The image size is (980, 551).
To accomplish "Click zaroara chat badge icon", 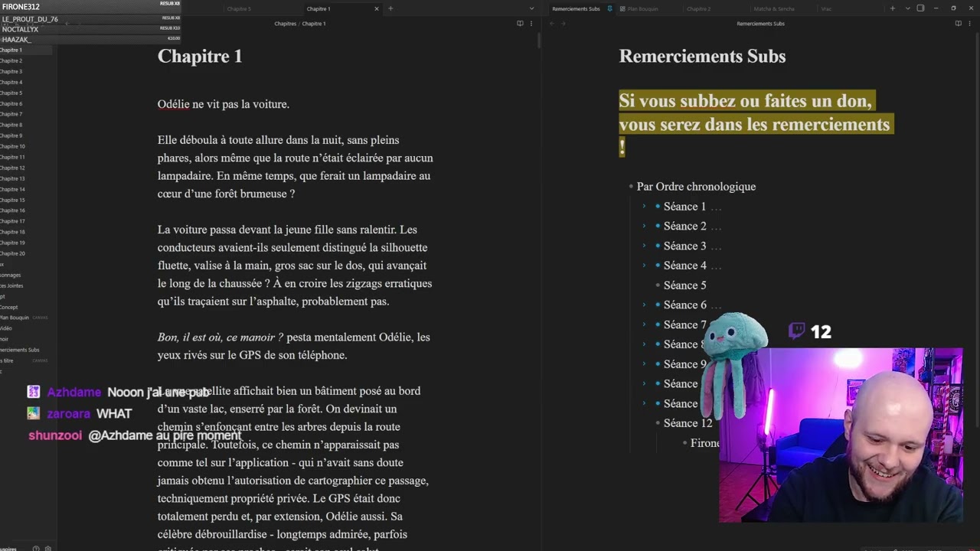I will (33, 413).
